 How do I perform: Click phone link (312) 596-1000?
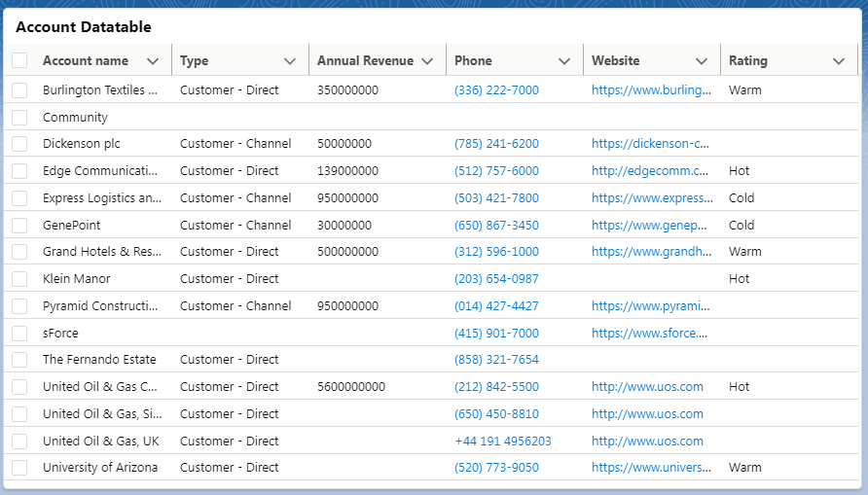pyautogui.click(x=496, y=252)
